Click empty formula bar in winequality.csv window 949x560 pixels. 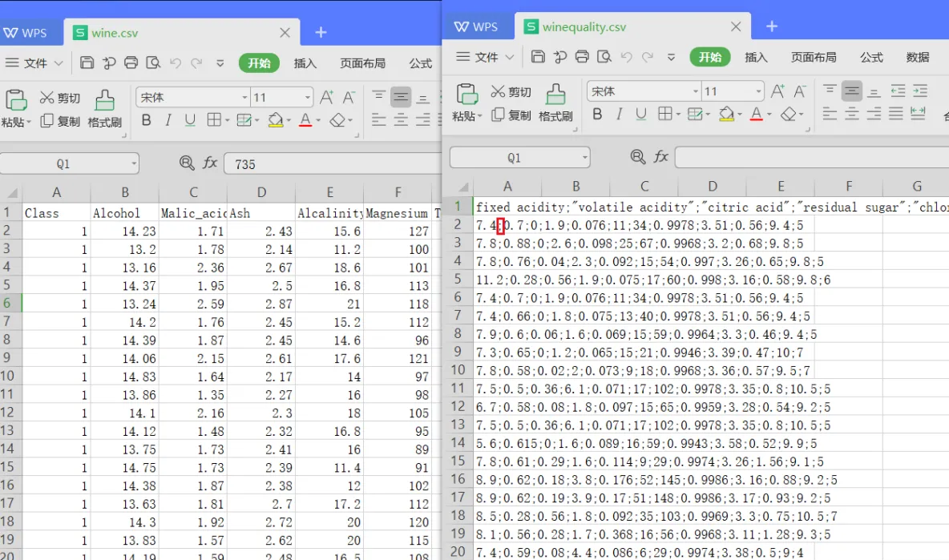(812, 158)
